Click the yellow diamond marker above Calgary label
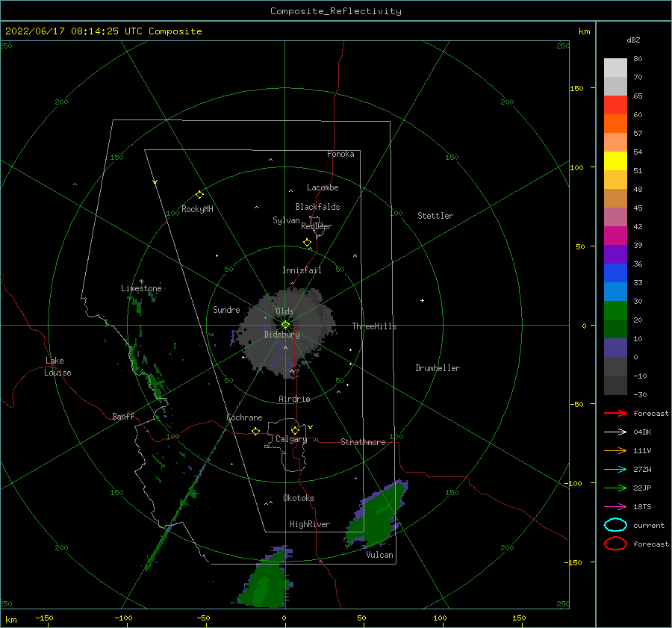Screen dimensions: 672x628 [x=295, y=430]
